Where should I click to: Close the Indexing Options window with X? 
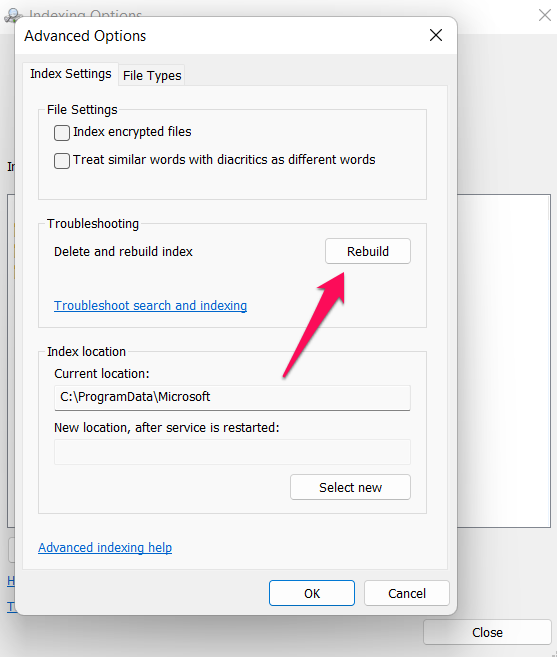[x=544, y=15]
